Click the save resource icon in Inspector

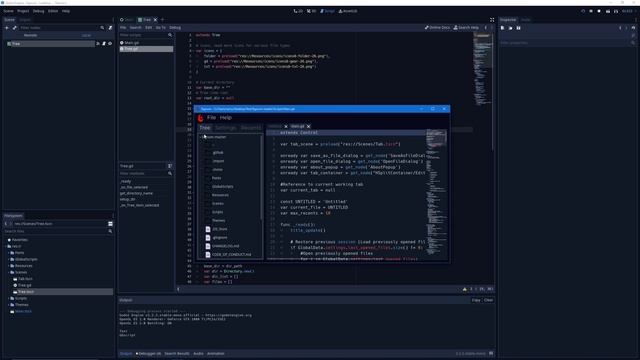(x=518, y=28)
